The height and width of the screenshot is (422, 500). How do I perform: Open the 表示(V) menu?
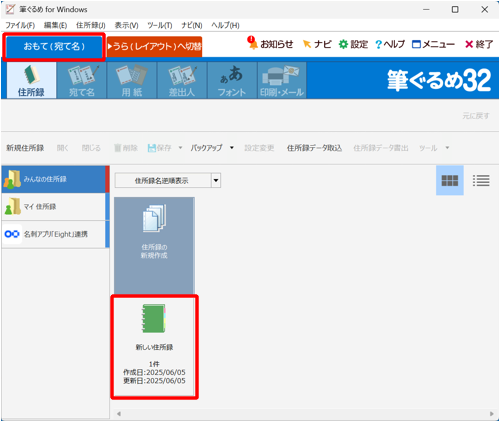126,25
